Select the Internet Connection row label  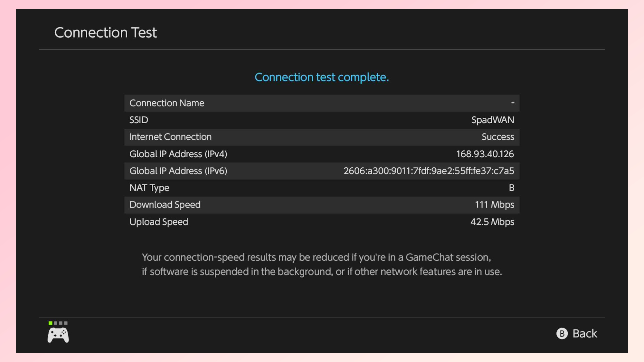coord(170,137)
